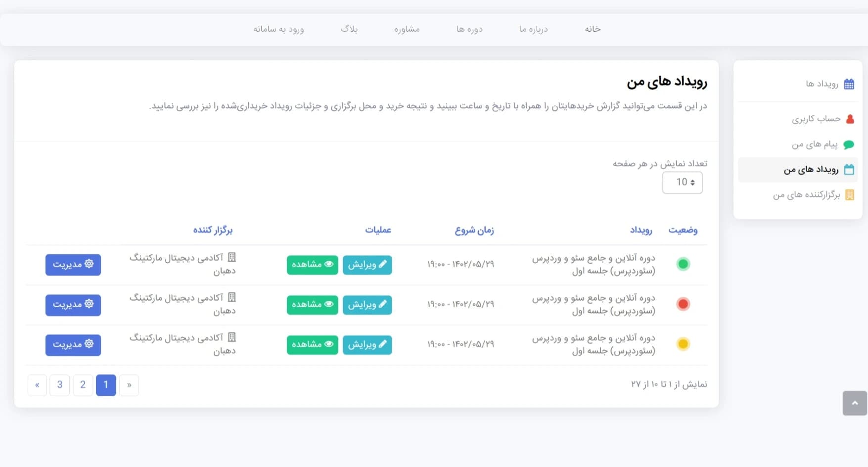Click ویرایش edit button in the second row
This screenshot has width=868, height=467.
coord(367,305)
